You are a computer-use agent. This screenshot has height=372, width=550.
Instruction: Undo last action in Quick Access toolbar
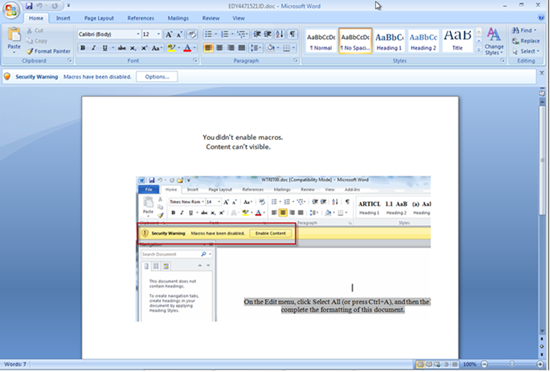(x=40, y=6)
